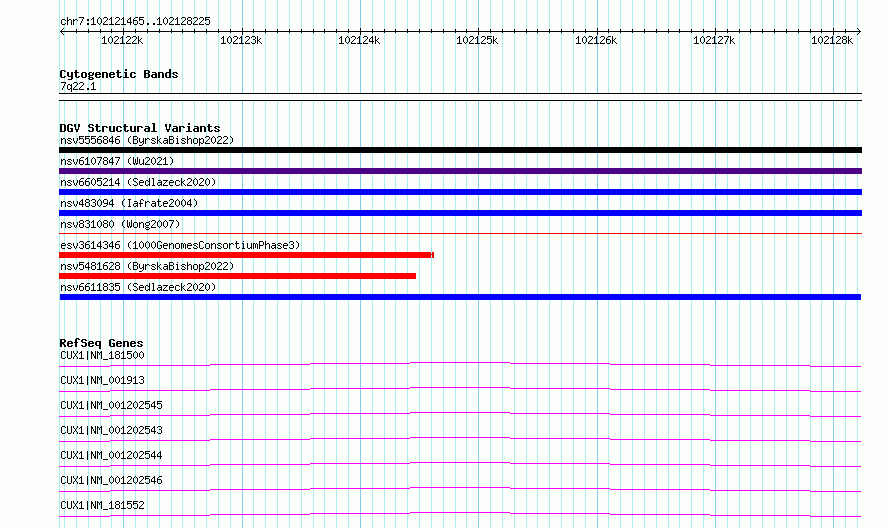Open variant esv3614346 (1000GenomesConsortiumPhase3) label

(x=180, y=245)
